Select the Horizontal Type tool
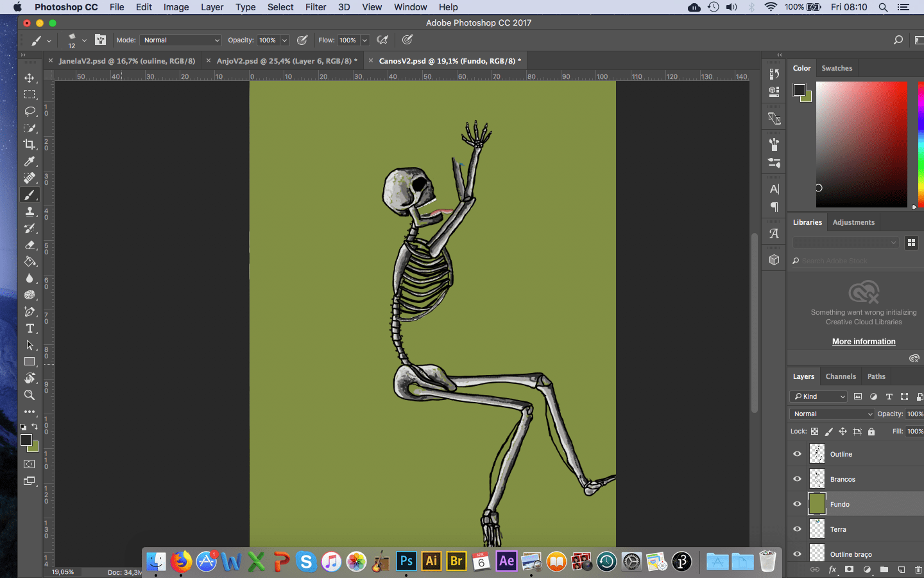 [30, 328]
